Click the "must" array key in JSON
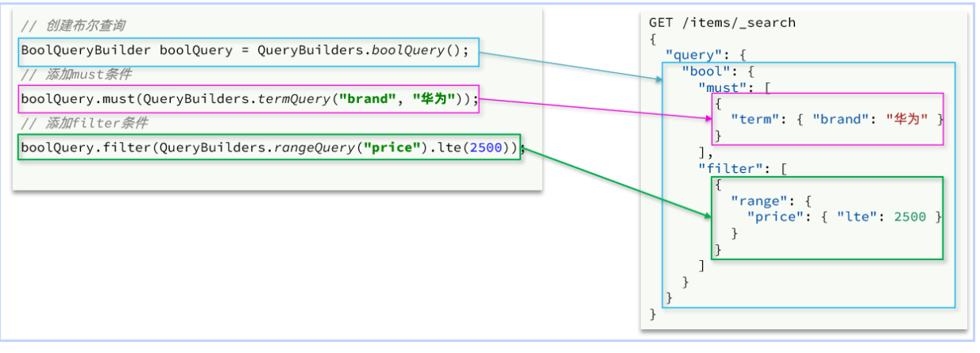The width and height of the screenshot is (980, 353). pyautogui.click(x=723, y=86)
